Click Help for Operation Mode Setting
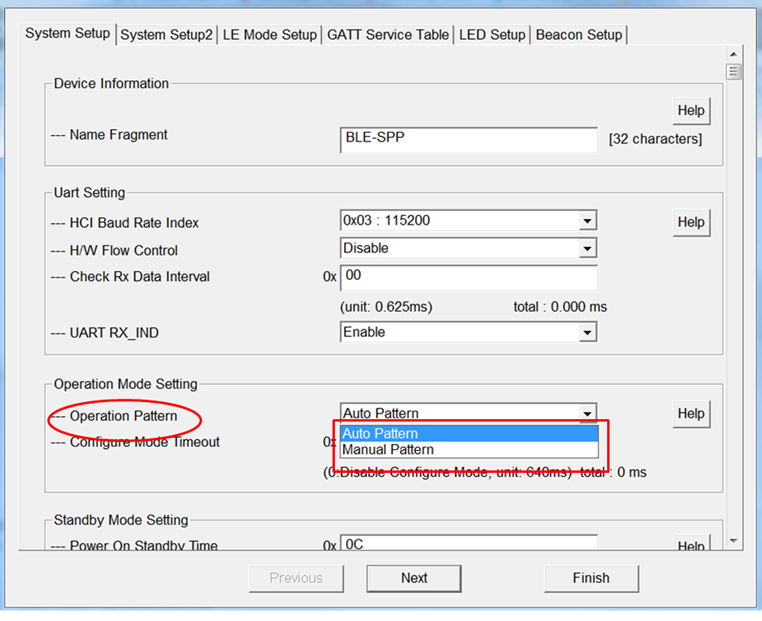Screen dimensions: 762x621 690,414
